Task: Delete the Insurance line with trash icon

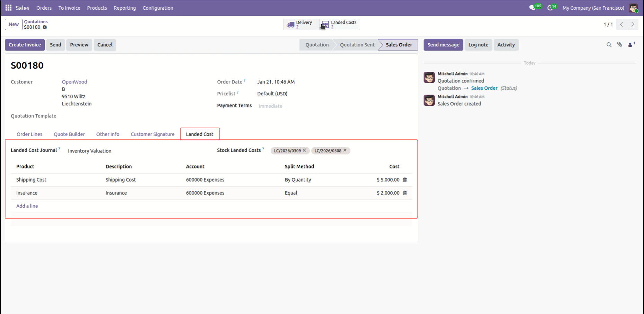Action: pyautogui.click(x=405, y=193)
